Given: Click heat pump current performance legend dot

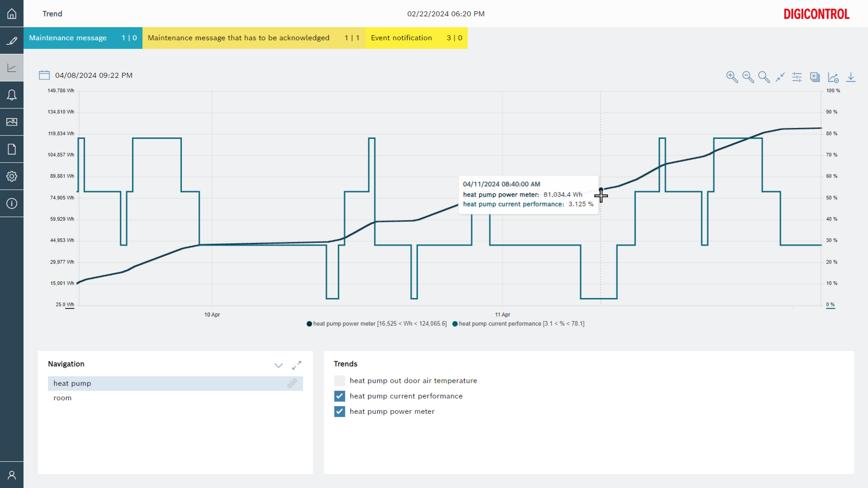Looking at the screenshot, I should point(455,324).
